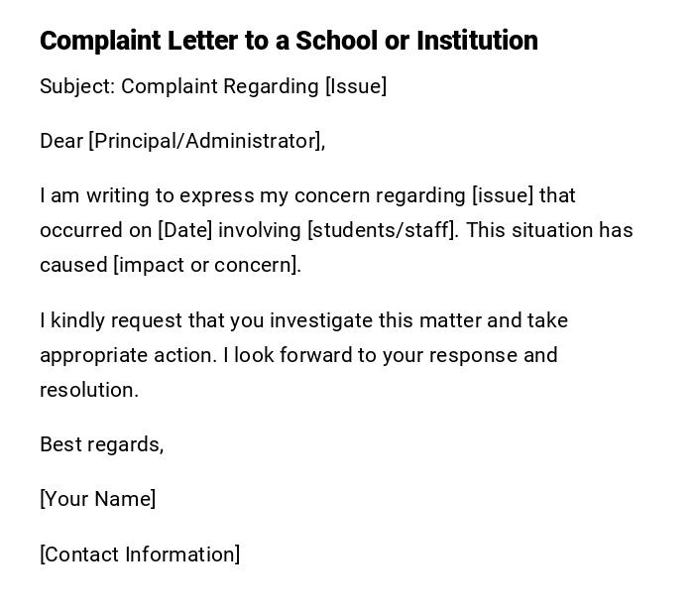Click the word 'Institution' in title
Screen dimensions: 694x616
pos(477,41)
